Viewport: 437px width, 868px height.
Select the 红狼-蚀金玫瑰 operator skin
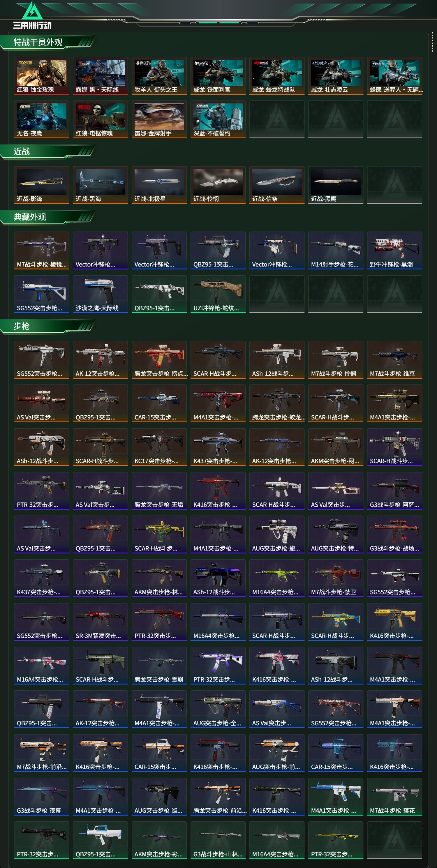[x=41, y=76]
